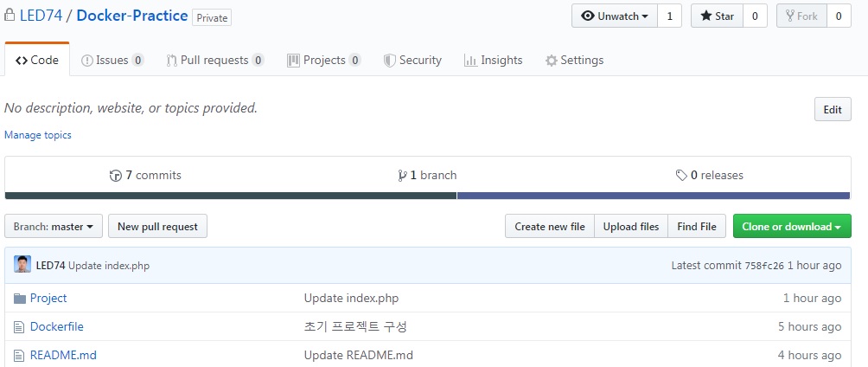
Task: Open the Security tab
Action: click(x=412, y=60)
